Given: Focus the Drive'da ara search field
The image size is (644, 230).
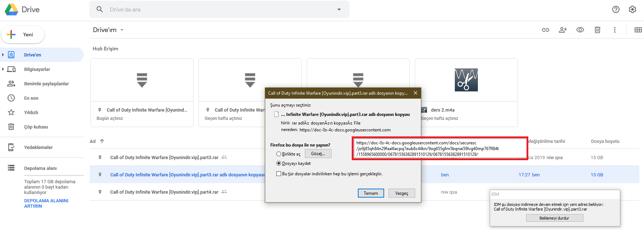Looking at the screenshot, I should [220, 9].
